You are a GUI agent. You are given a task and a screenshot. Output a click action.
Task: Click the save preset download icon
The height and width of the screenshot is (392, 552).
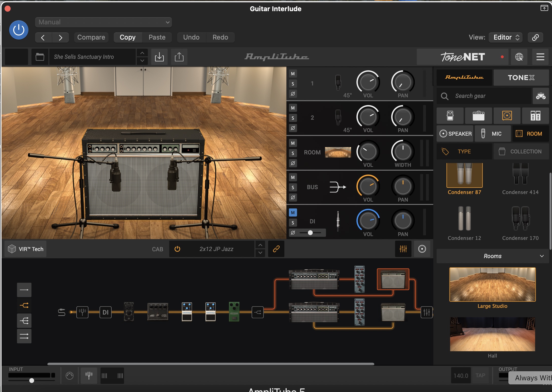click(x=159, y=57)
